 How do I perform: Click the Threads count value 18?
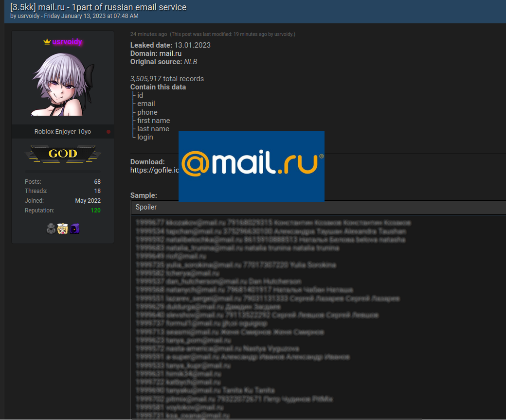point(97,191)
